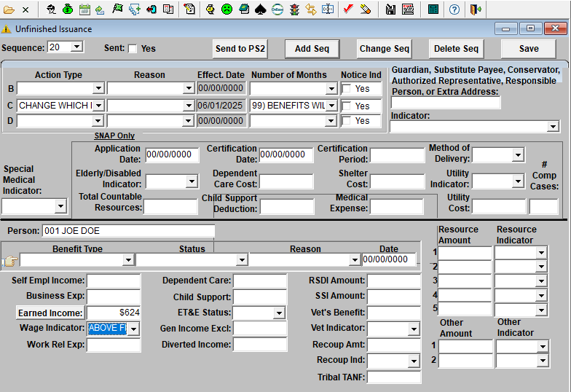Click the green sad face icon

[227, 9]
